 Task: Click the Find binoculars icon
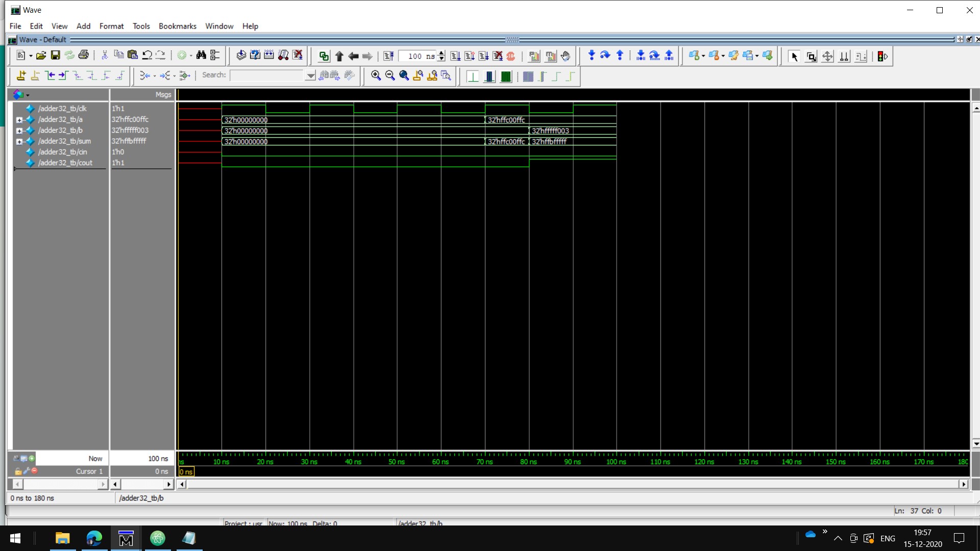click(201, 56)
